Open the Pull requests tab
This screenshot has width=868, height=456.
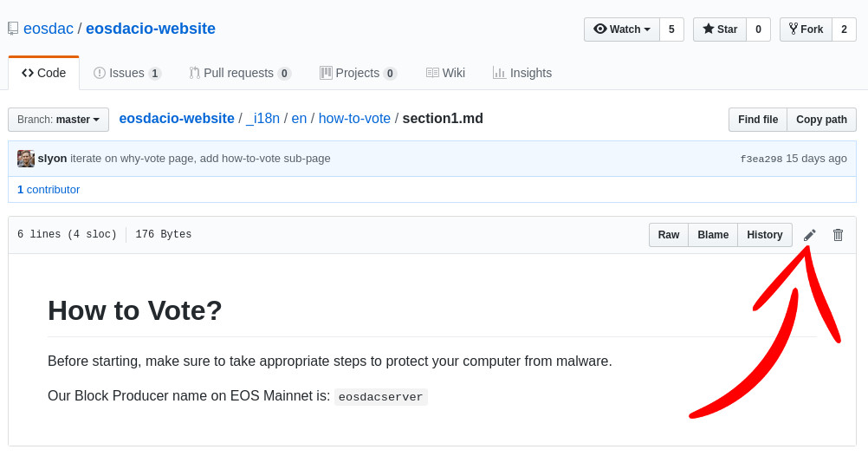pyautogui.click(x=240, y=73)
